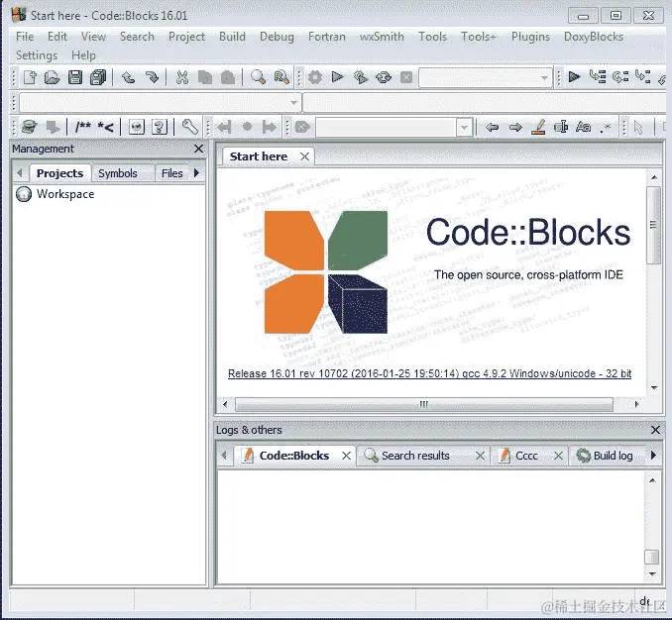Viewport: 672px width, 620px height.
Task: Run the program with the gray play icon
Action: (x=338, y=77)
